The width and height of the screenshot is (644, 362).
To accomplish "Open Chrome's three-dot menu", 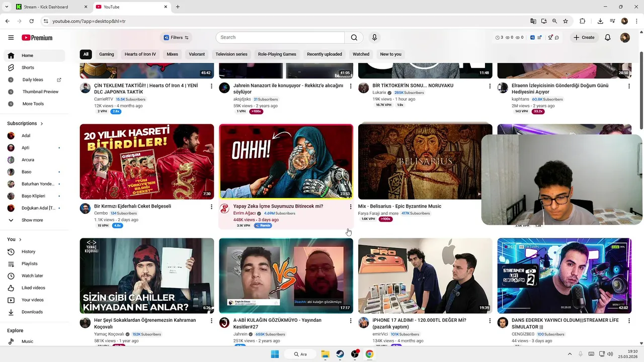I will click(636, 21).
